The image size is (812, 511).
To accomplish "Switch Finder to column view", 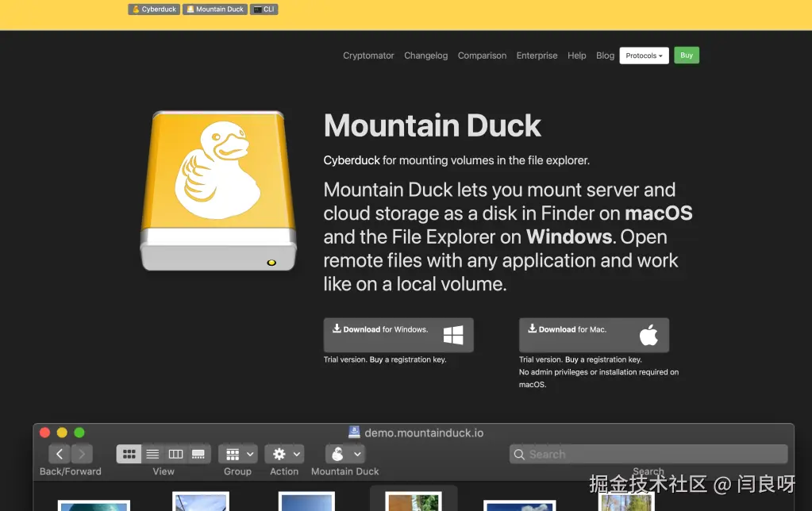I will click(x=175, y=454).
